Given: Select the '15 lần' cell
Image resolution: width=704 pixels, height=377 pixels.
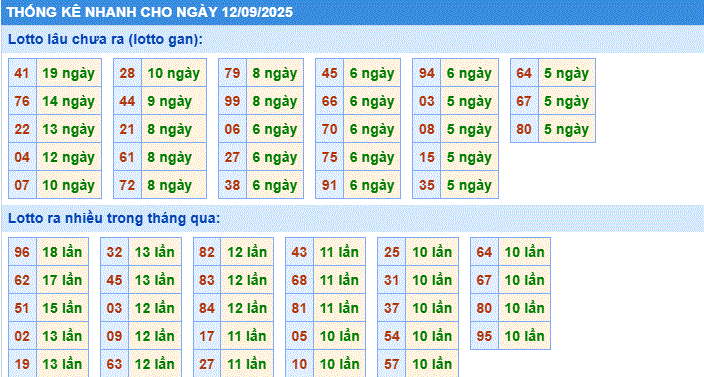Looking at the screenshot, I should pyautogui.click(x=62, y=308).
